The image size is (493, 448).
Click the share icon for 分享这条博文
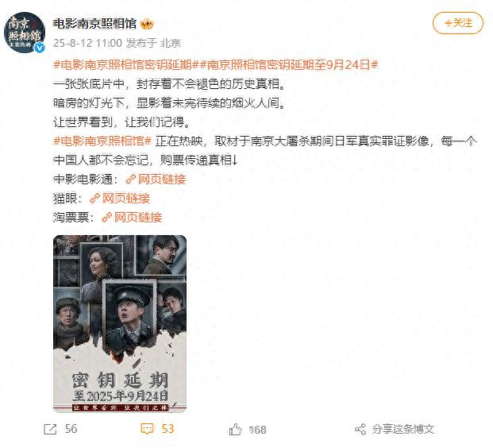(360, 430)
